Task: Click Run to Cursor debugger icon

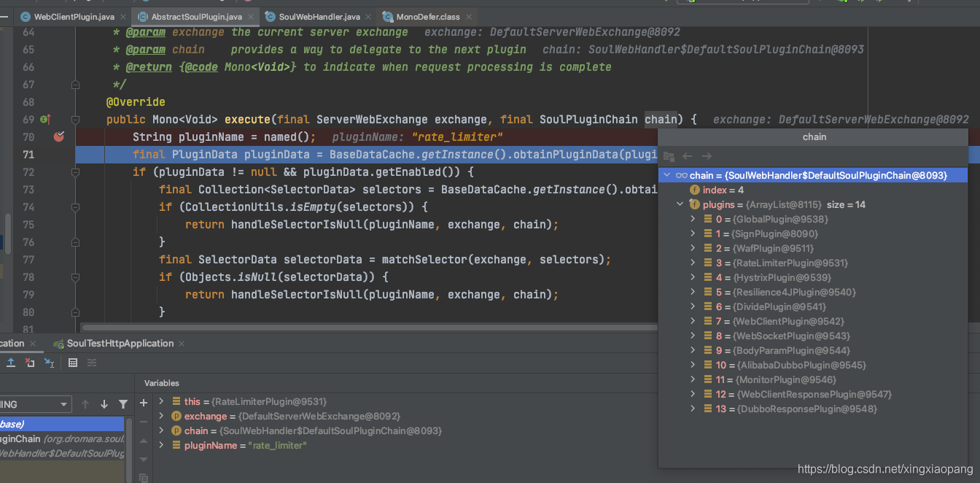Action: [49, 363]
